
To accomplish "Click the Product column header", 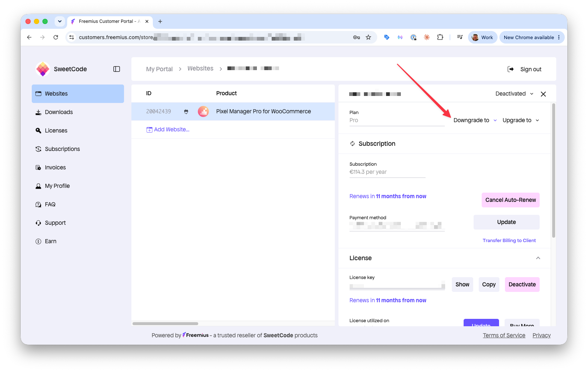I will point(226,93).
